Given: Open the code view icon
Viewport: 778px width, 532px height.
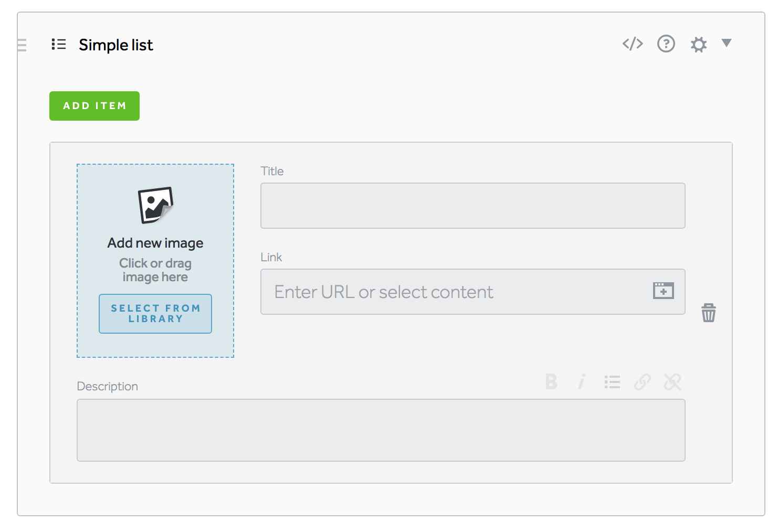Looking at the screenshot, I should tap(633, 44).
